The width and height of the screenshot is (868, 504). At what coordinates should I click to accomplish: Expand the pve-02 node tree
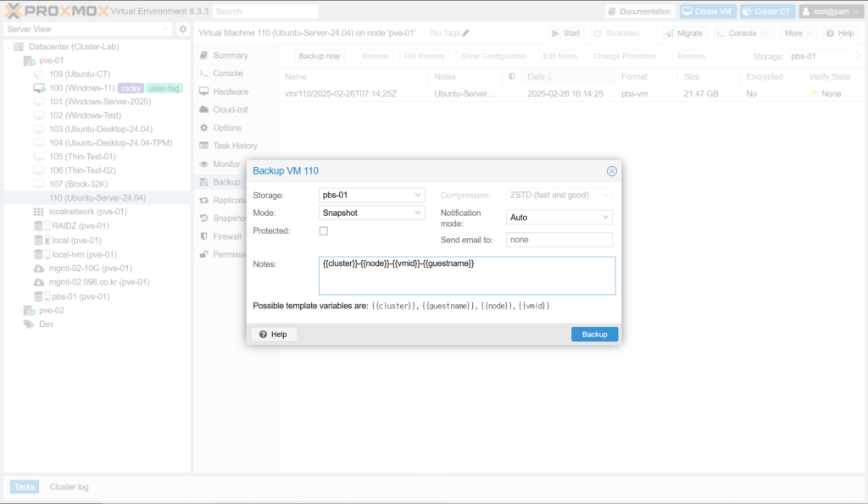[x=19, y=310]
